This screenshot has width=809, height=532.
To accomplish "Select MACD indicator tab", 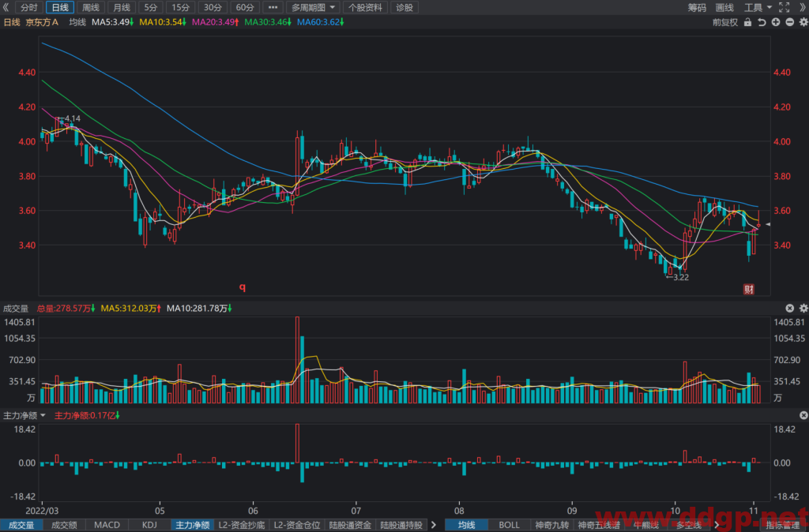I will (x=107, y=525).
